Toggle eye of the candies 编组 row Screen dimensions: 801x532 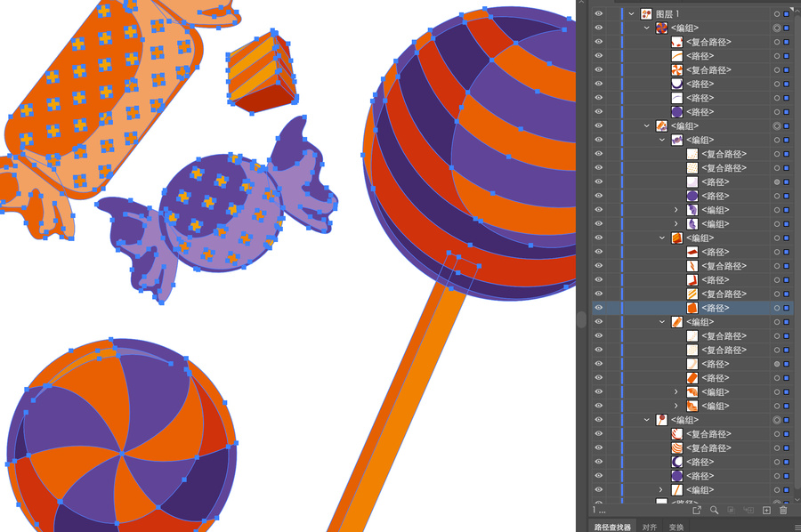(599, 125)
